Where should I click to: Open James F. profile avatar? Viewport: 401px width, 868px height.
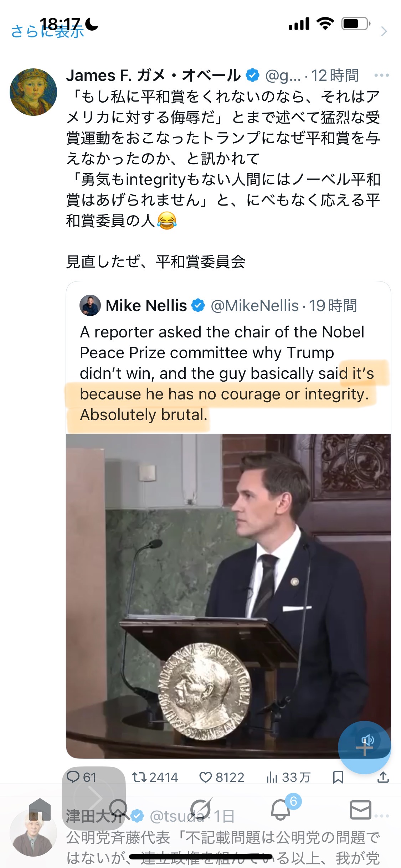[33, 92]
